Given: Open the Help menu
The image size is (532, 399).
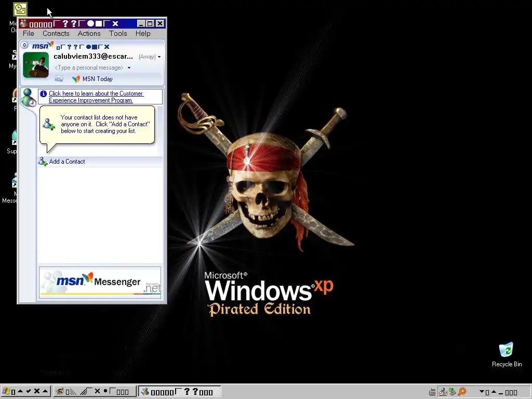Looking at the screenshot, I should click(143, 33).
